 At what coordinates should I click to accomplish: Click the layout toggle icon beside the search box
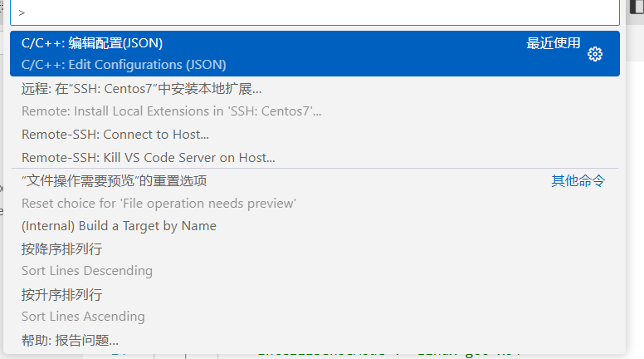637,6
